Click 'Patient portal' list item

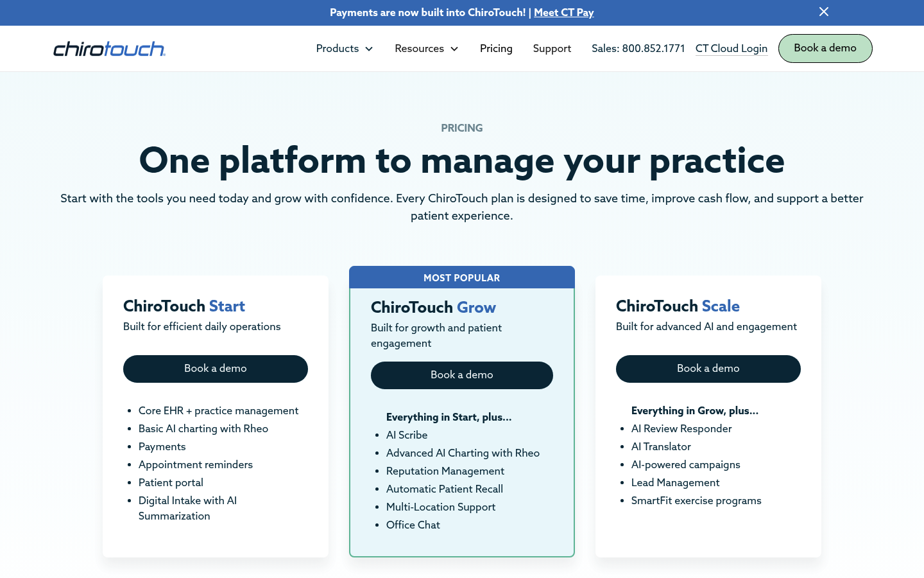(x=171, y=482)
